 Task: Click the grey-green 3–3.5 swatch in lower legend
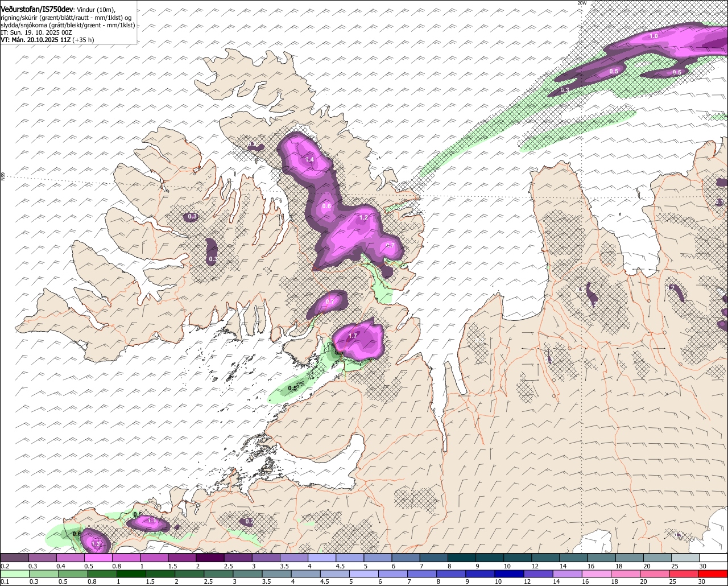click(248, 573)
